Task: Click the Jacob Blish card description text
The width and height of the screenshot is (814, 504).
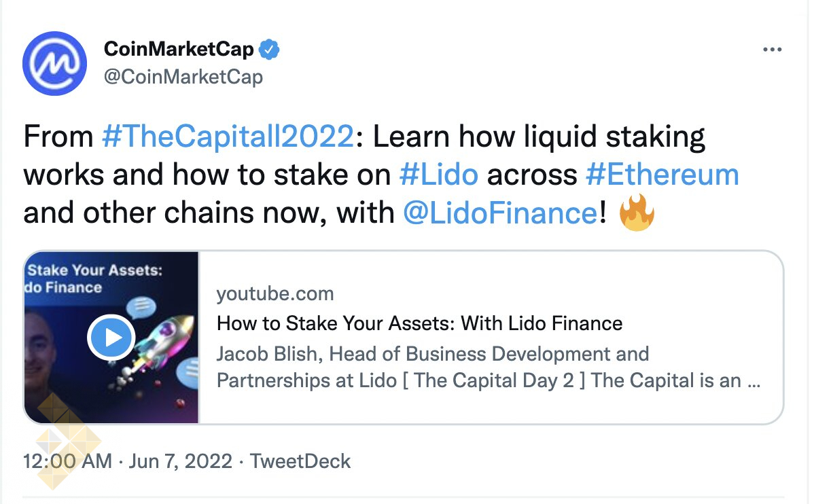Action: (487, 367)
